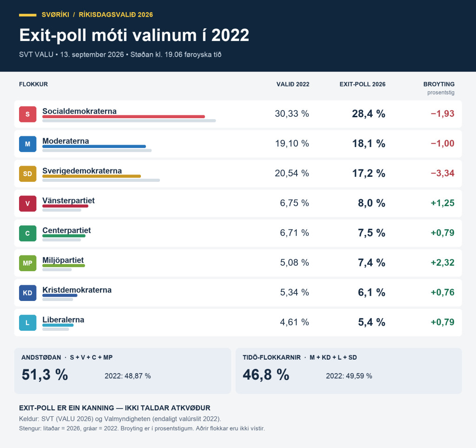This screenshot has height=448, width=476.
Task: Open the Socialdemokraterna party name
Action: (79, 111)
